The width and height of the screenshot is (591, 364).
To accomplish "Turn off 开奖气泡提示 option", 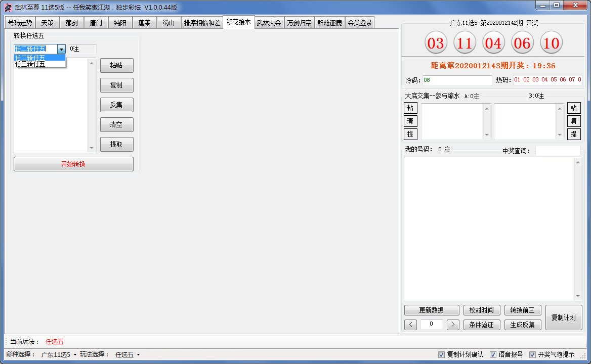I will 533,354.
